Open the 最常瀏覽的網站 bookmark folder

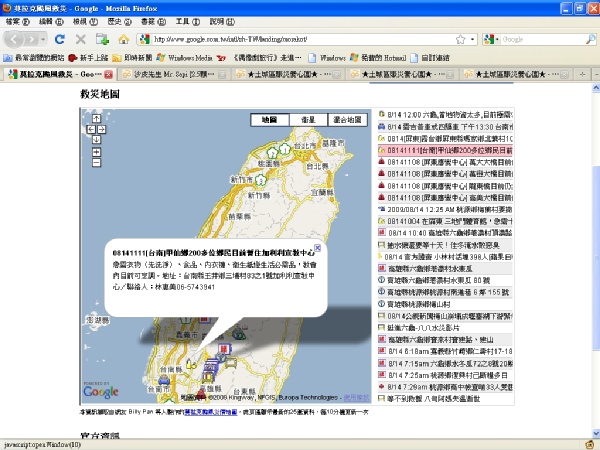click(34, 58)
